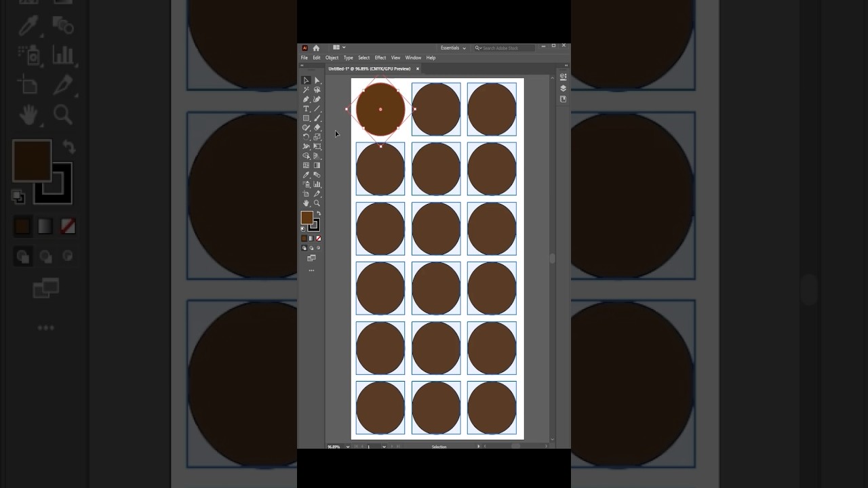This screenshot has width=868, height=488.
Task: Expand the zoom level 96.89% dropdown
Action: pos(348,447)
